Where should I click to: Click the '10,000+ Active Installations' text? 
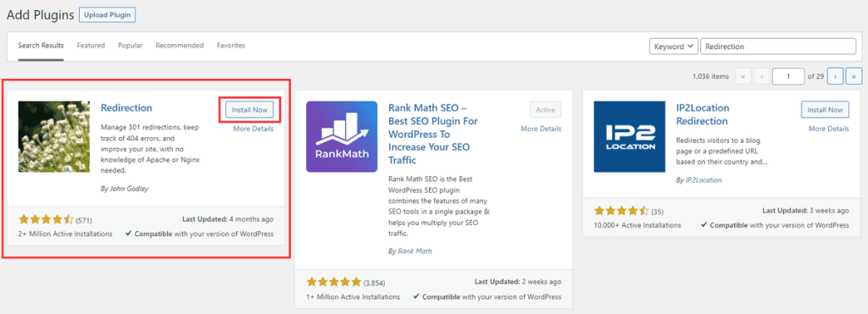point(637,225)
